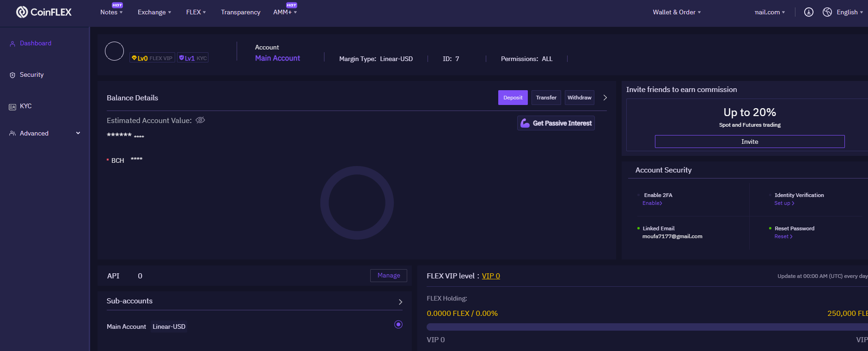
Task: Toggle estimated account value visibility
Action: (200, 120)
